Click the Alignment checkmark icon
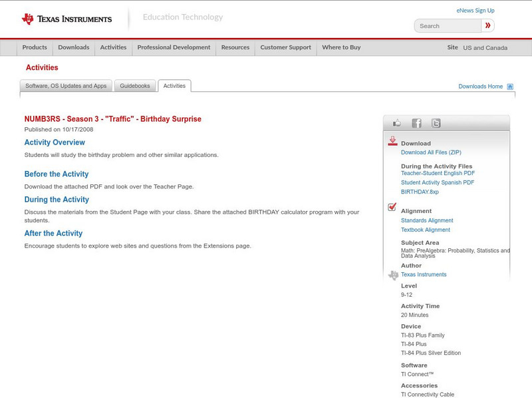532x398 pixels. (392, 208)
